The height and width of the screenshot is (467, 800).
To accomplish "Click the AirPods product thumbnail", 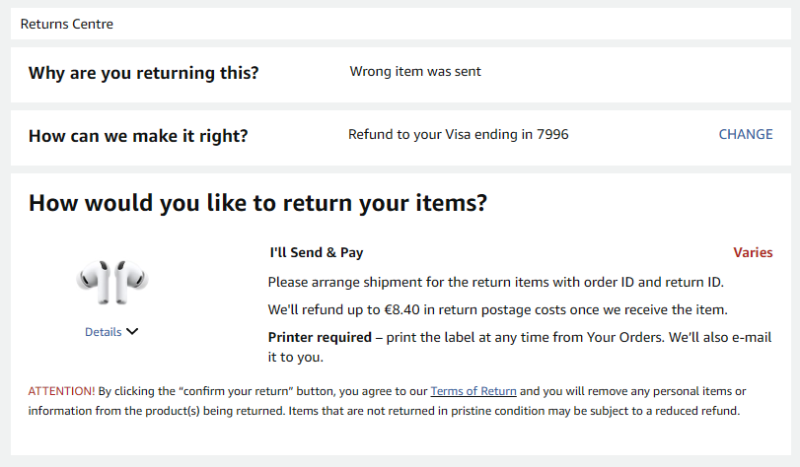I will [x=112, y=282].
